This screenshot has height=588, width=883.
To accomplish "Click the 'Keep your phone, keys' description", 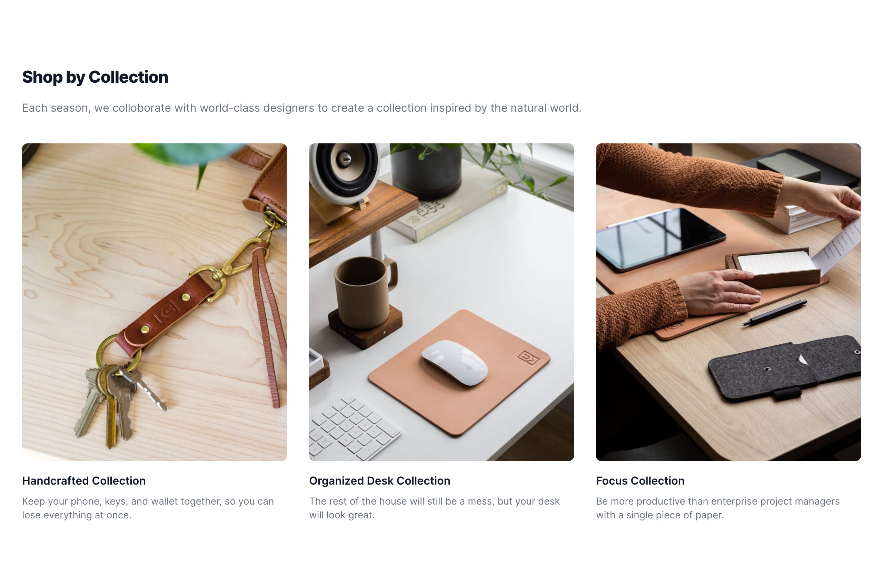I will point(148,508).
